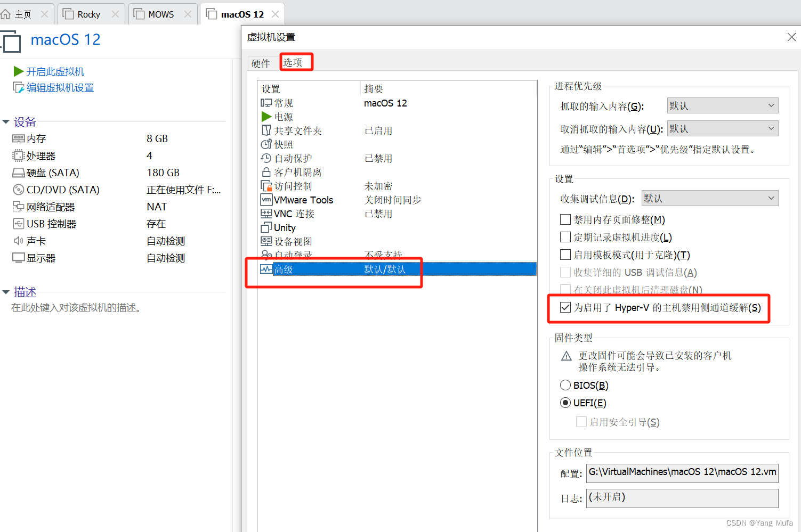Click the processor (处理器) chip icon
Viewport: 801px width, 532px height.
click(19, 155)
